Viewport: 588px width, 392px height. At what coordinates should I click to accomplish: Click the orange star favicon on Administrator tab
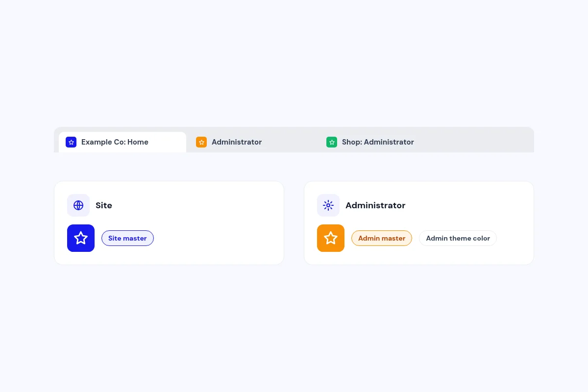(x=201, y=142)
